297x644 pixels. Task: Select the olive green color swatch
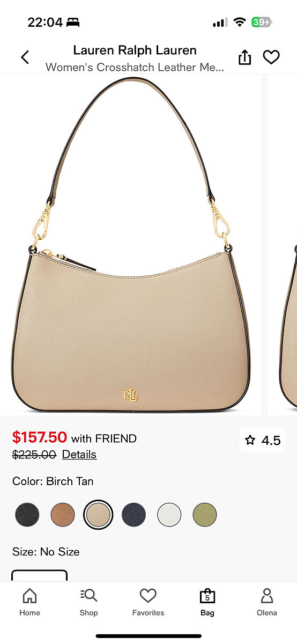(204, 515)
